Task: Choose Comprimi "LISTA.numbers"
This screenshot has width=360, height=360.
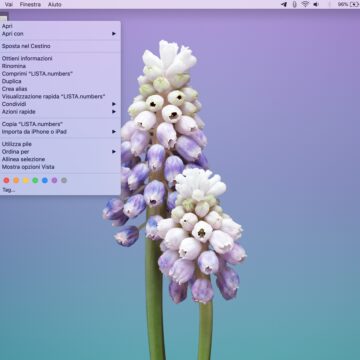Action: 60,74
